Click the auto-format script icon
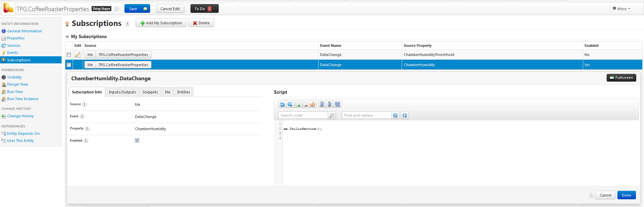Viewport: 644px width, 207px height. [337, 104]
